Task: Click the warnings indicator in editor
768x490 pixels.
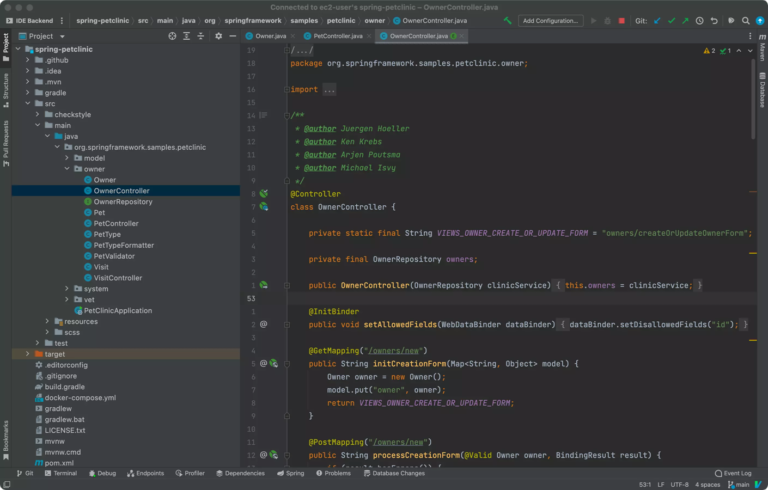Action: [x=709, y=50]
